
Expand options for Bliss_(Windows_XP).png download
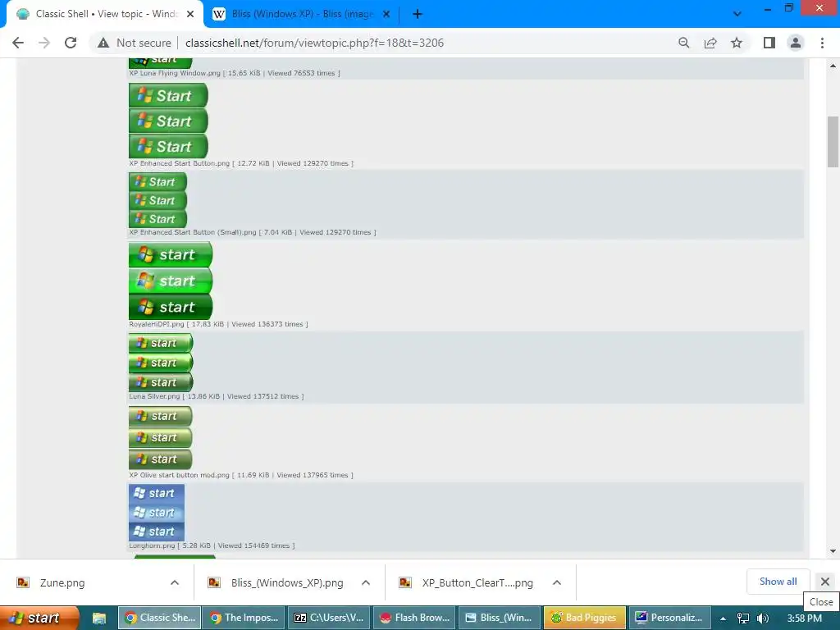pyautogui.click(x=366, y=583)
